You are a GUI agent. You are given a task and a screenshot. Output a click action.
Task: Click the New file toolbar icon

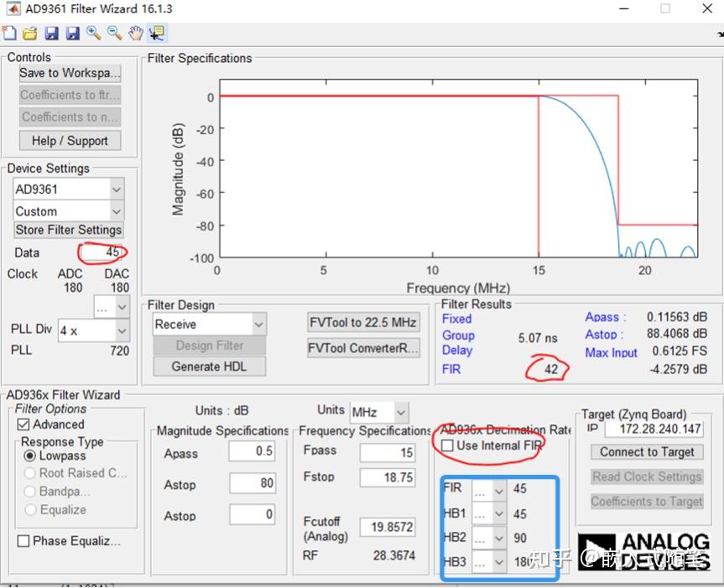coord(9,34)
